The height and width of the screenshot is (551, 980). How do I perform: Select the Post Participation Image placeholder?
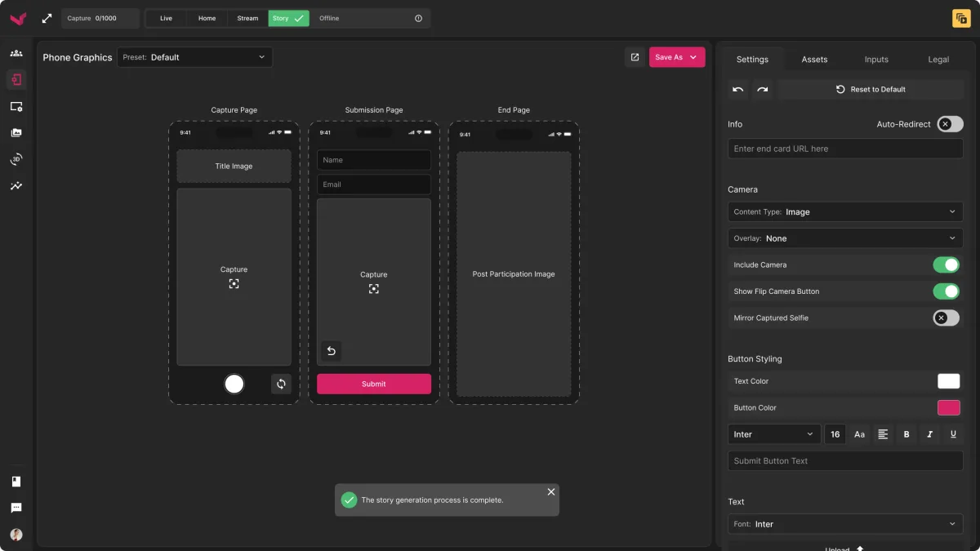coord(514,274)
